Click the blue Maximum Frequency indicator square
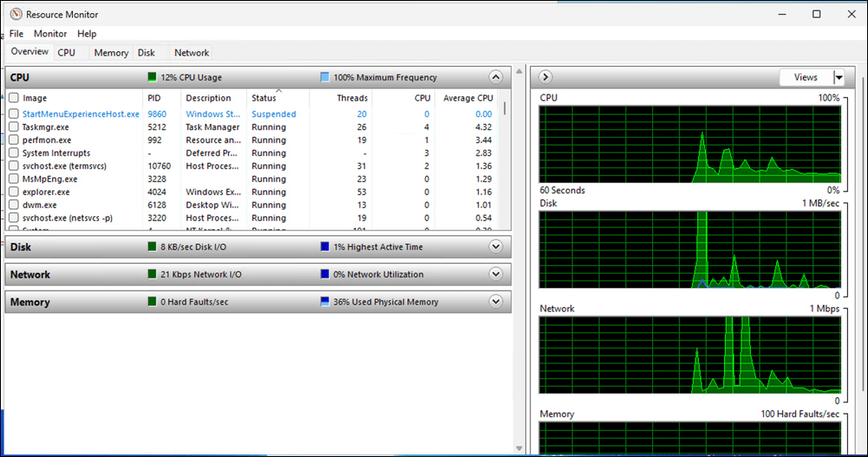Image resolution: width=868 pixels, height=457 pixels. point(325,77)
